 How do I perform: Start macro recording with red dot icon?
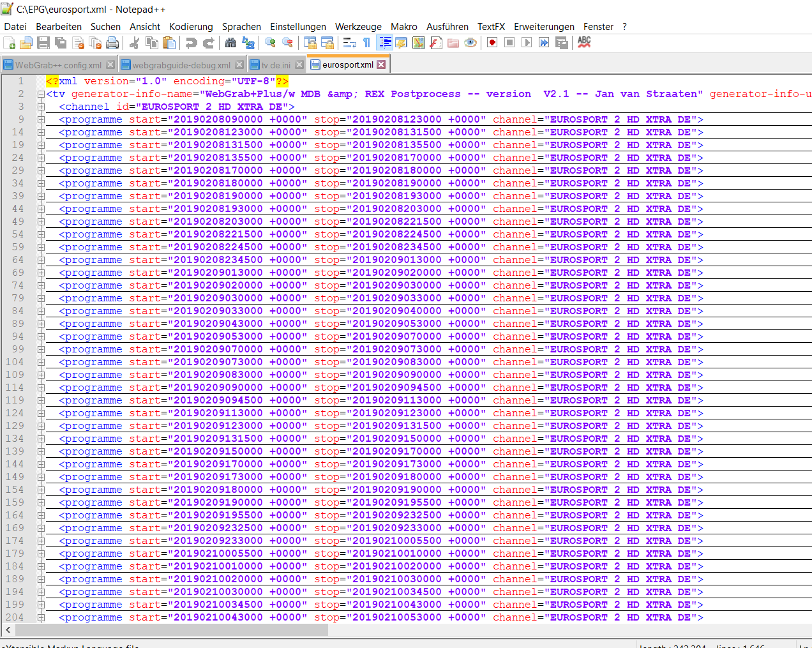[492, 43]
